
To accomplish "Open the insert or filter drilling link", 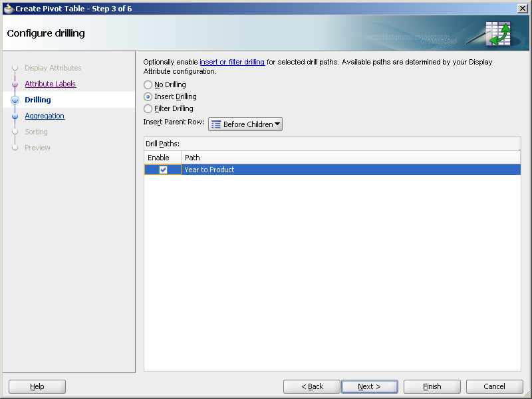I will pyautogui.click(x=232, y=61).
